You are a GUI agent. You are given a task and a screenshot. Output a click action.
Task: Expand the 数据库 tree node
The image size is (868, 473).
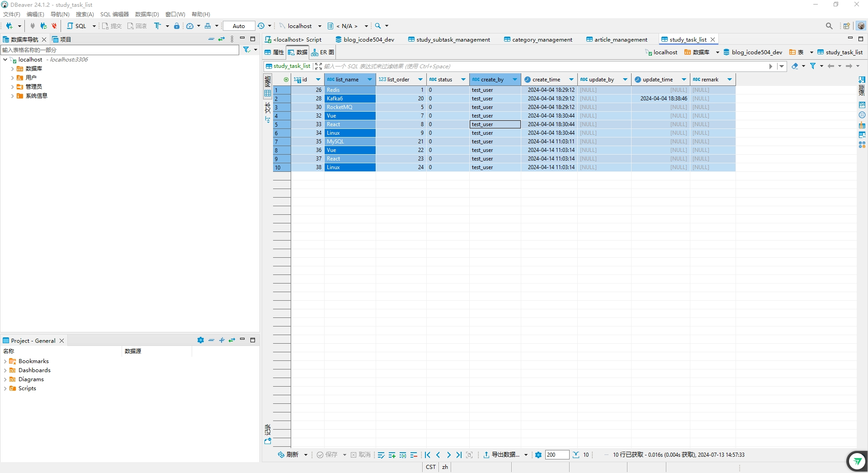[12, 69]
